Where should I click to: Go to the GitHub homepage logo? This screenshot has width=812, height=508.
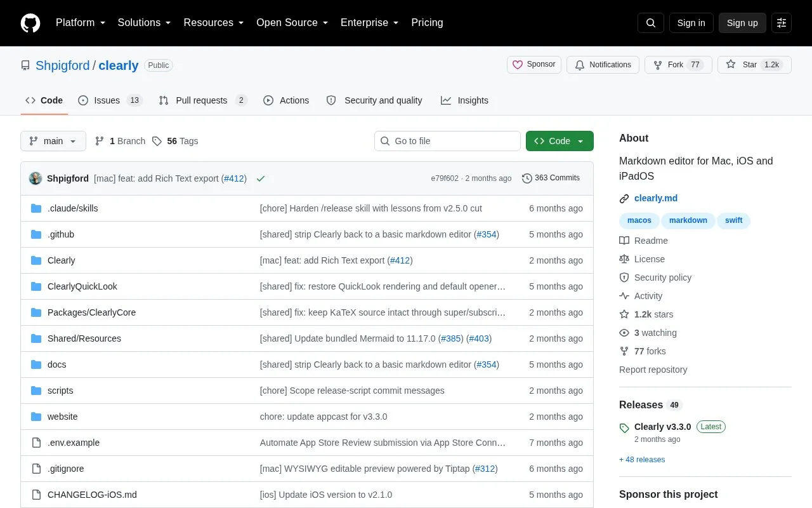point(30,23)
